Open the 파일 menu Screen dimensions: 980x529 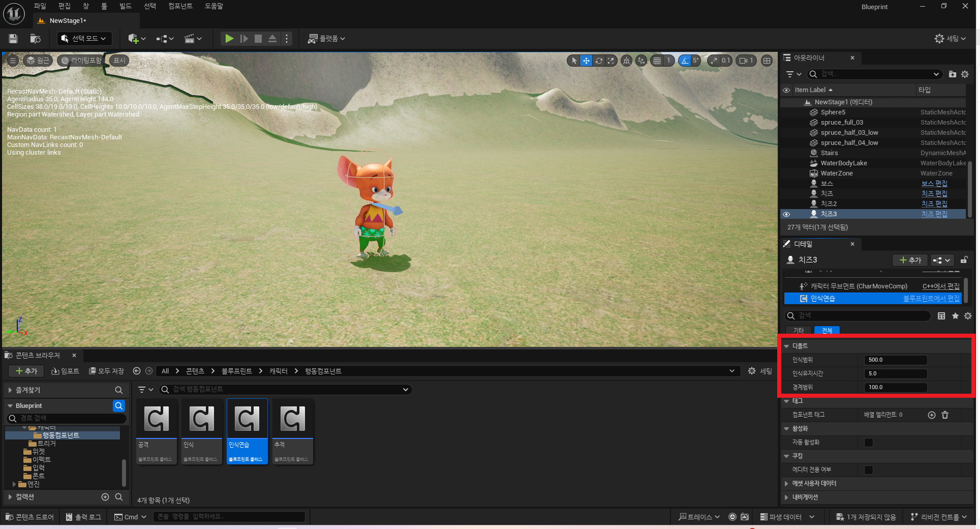coord(40,6)
